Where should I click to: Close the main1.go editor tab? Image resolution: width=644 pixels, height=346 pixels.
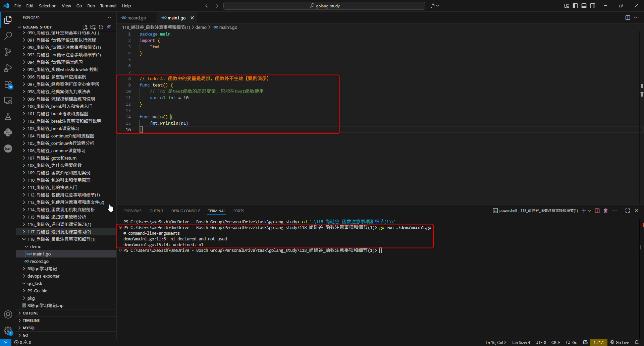click(x=192, y=18)
